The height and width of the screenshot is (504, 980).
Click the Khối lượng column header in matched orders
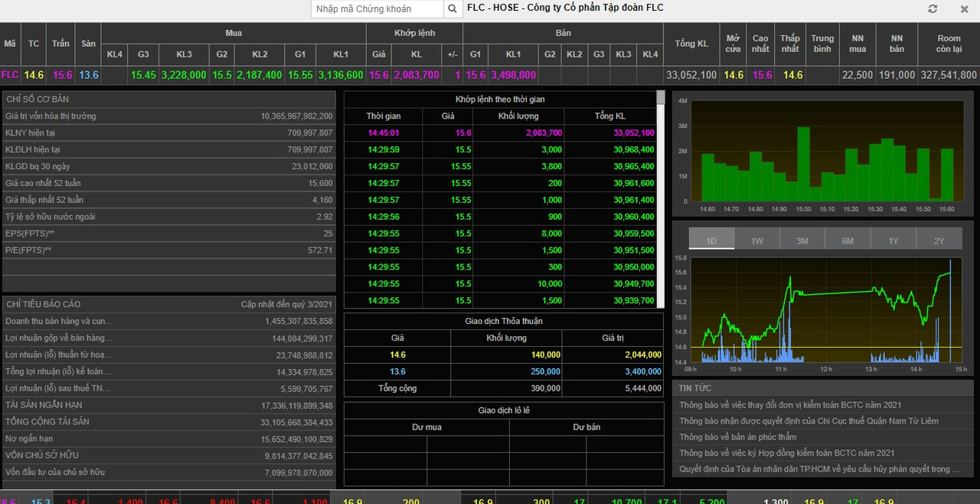click(518, 116)
